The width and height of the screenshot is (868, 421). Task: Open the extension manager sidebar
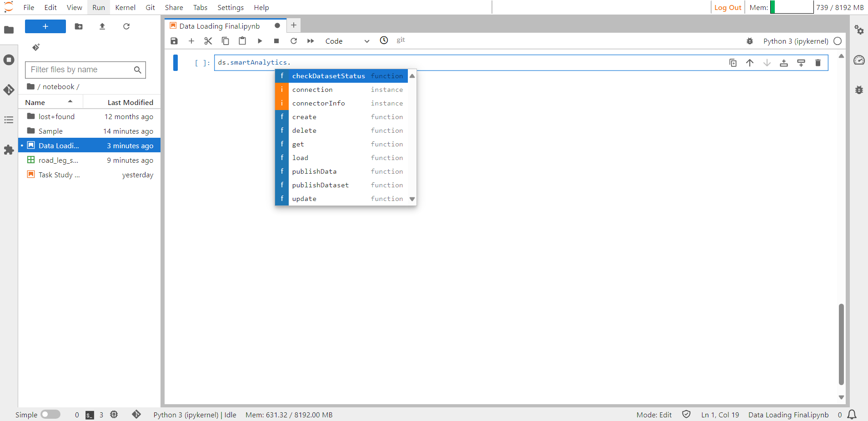coord(9,150)
